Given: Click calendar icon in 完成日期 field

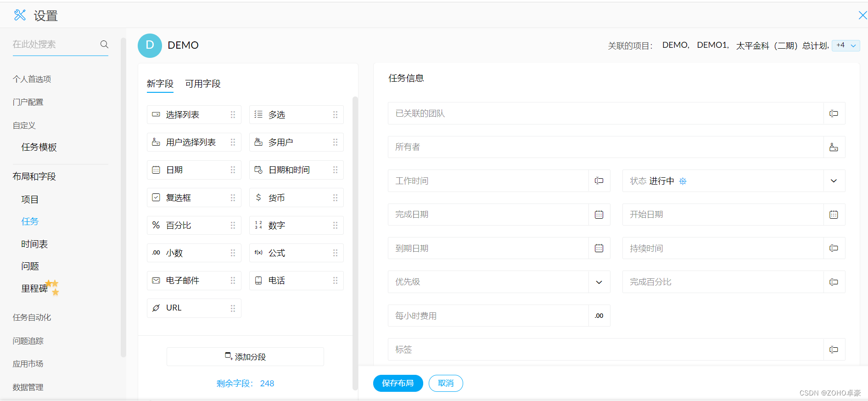Looking at the screenshot, I should click(x=599, y=215).
